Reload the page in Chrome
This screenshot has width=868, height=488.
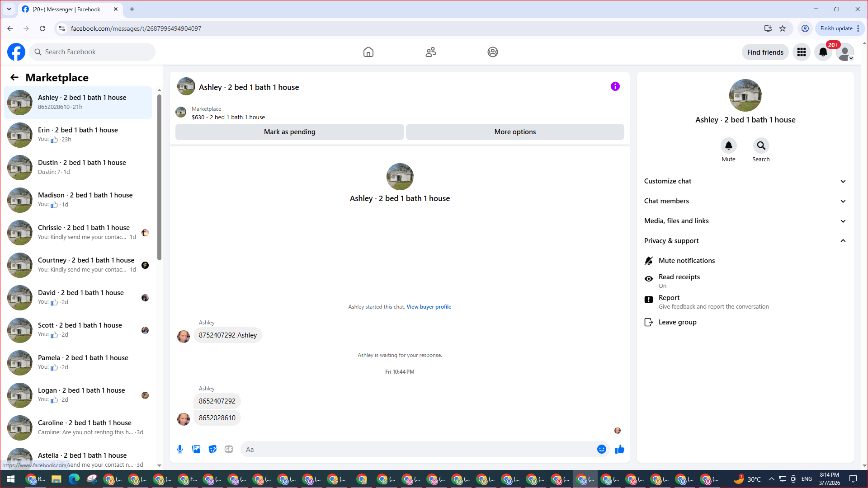(x=42, y=28)
